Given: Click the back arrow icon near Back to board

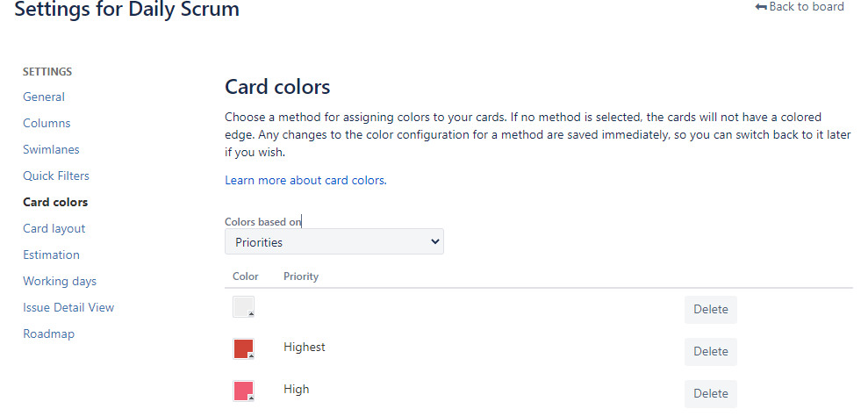Looking at the screenshot, I should pos(760,7).
